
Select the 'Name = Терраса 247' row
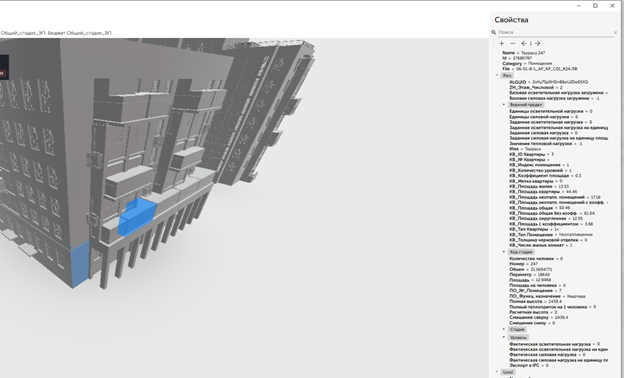524,53
